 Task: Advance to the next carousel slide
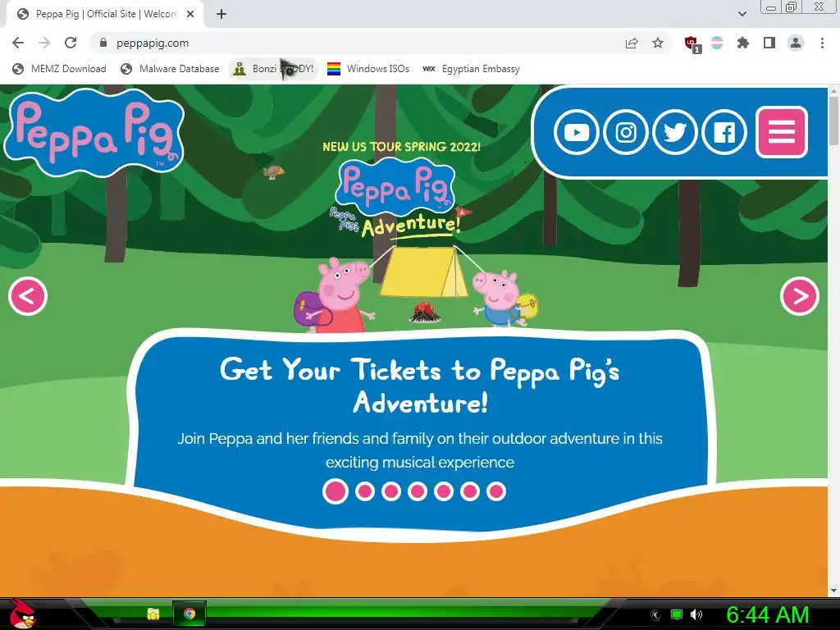tap(800, 296)
